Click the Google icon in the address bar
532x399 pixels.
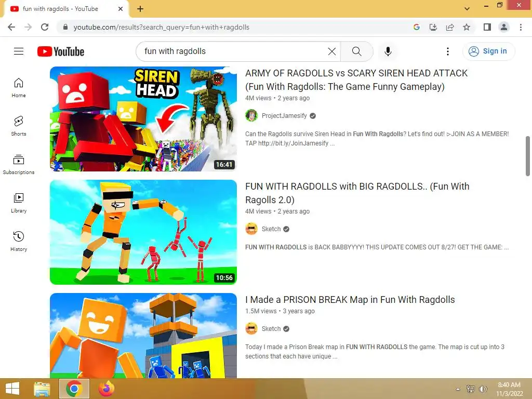tap(417, 27)
